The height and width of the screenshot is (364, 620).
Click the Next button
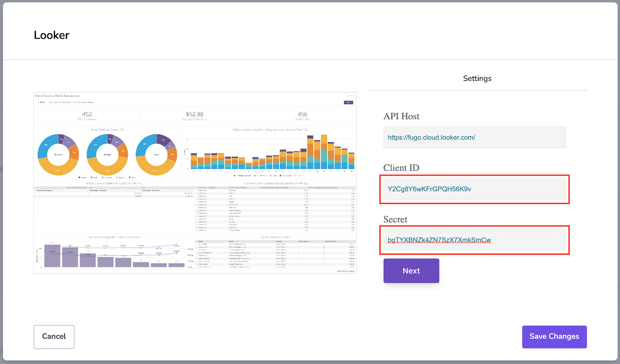411,271
